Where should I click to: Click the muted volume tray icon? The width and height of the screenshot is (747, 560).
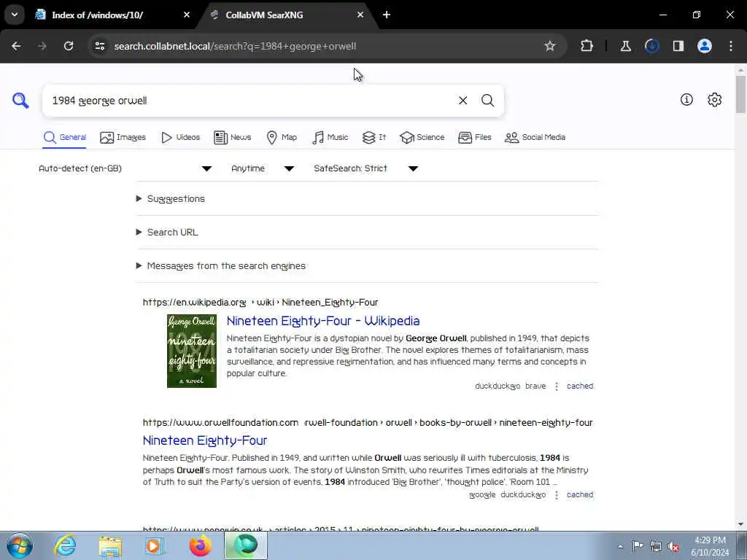673,547
